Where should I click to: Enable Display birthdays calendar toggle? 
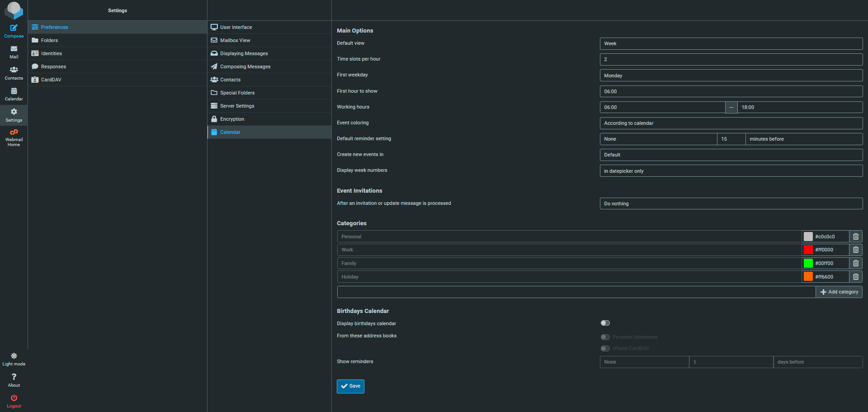[x=605, y=323]
